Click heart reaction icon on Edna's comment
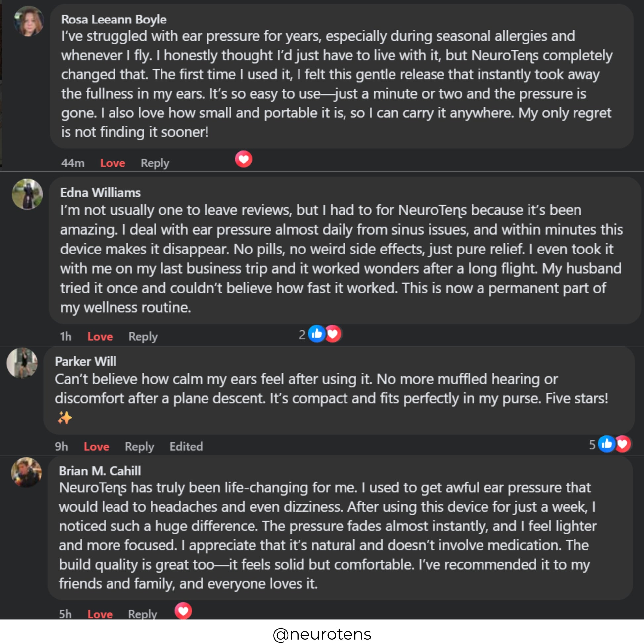This screenshot has height=644, width=644. pyautogui.click(x=333, y=333)
